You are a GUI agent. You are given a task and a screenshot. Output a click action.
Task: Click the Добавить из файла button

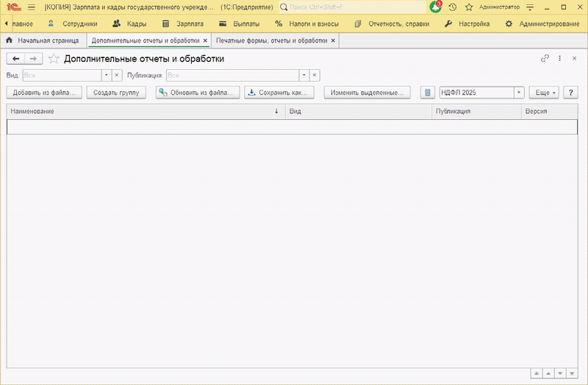tap(44, 93)
